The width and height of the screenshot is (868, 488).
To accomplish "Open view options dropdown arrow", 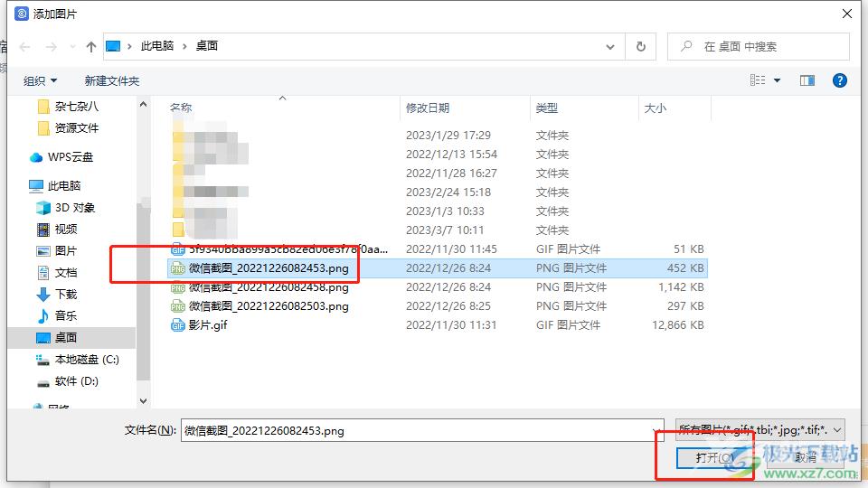I will pos(778,80).
